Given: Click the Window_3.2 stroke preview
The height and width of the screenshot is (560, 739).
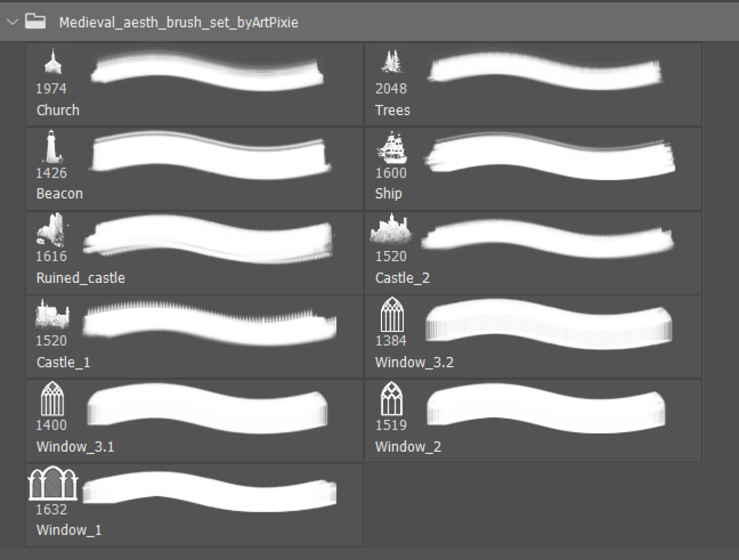Looking at the screenshot, I should click(549, 324).
